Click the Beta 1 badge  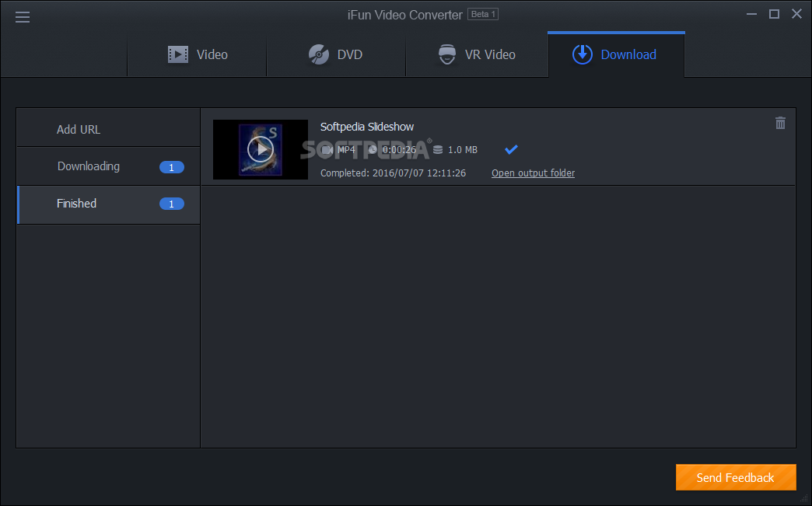(483, 14)
